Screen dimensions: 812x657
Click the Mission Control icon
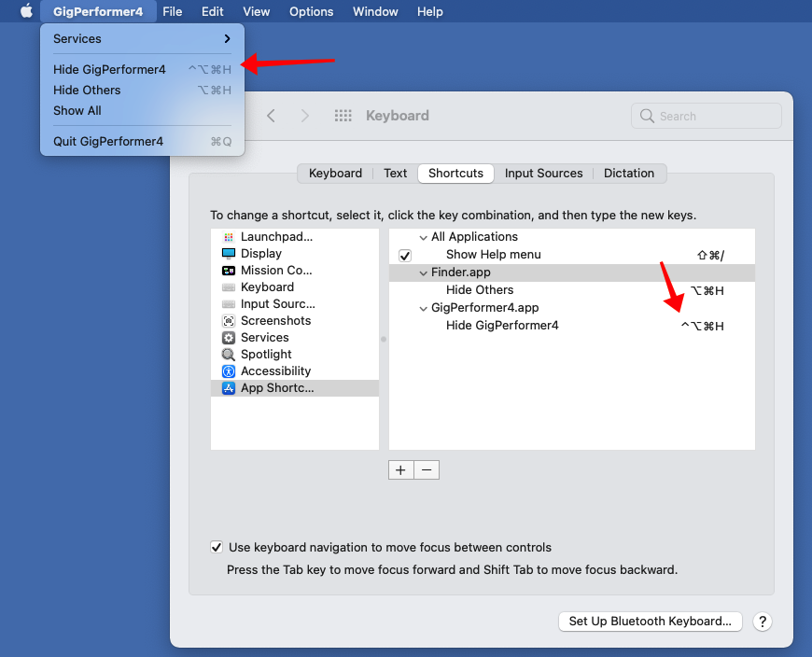click(x=229, y=271)
